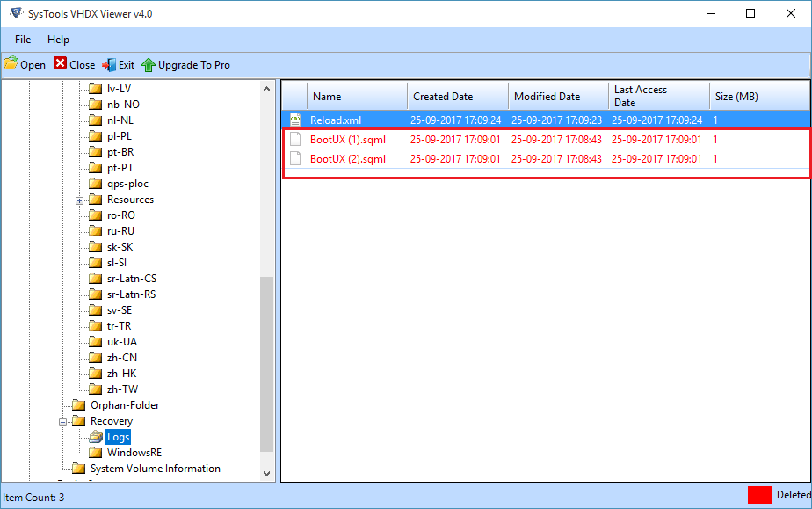Select the zh-CN tree item
The width and height of the screenshot is (812, 509).
coord(122,357)
